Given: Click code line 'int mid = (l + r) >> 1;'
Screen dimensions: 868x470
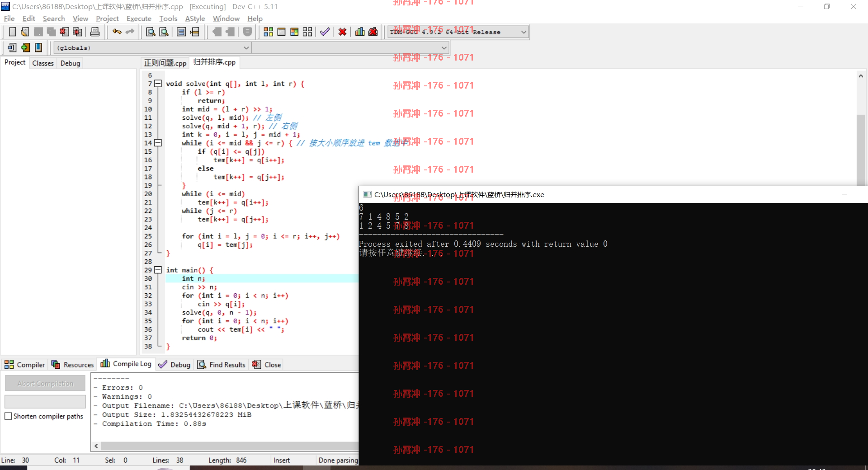Looking at the screenshot, I should 227,109.
